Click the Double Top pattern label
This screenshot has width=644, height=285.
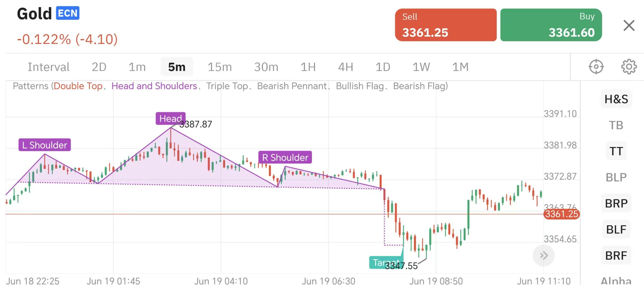coord(78,86)
